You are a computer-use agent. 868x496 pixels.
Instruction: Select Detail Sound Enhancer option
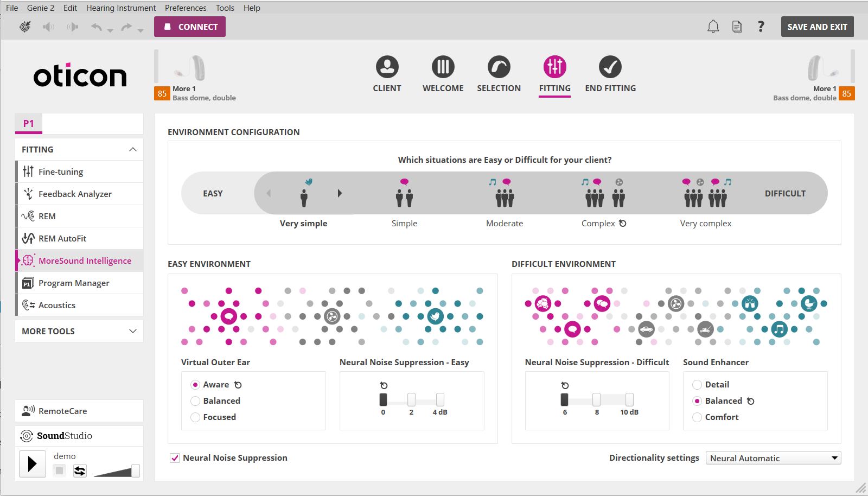point(698,385)
